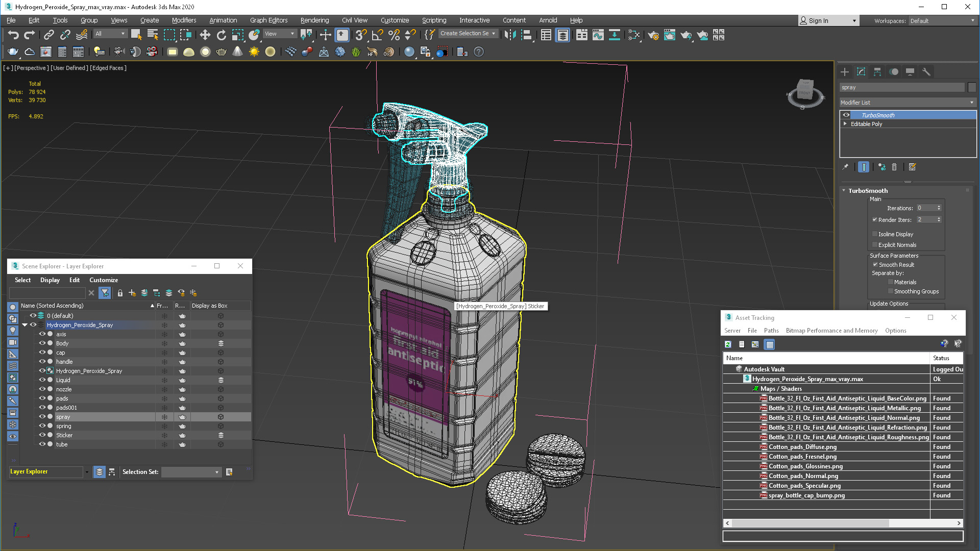Click the Scene Explorer search field
The width and height of the screenshot is (980, 551).
(47, 293)
